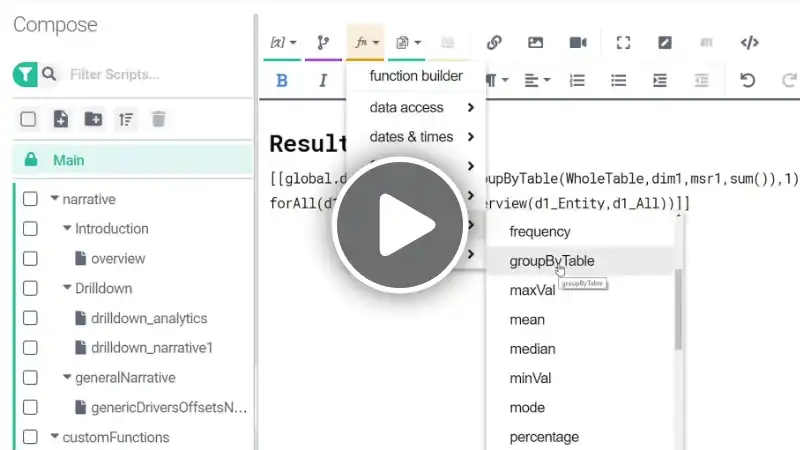Select the drilldown_analytics checkbox
Viewport: 800px width, 450px height.
point(30,318)
